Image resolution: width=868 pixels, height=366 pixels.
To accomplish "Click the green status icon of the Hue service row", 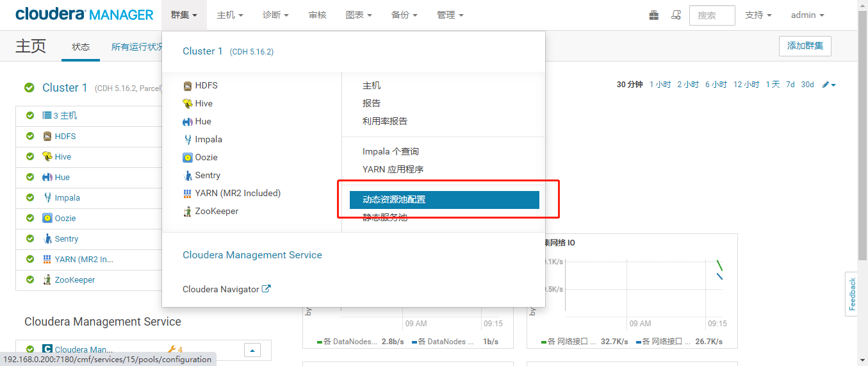I will [29, 177].
